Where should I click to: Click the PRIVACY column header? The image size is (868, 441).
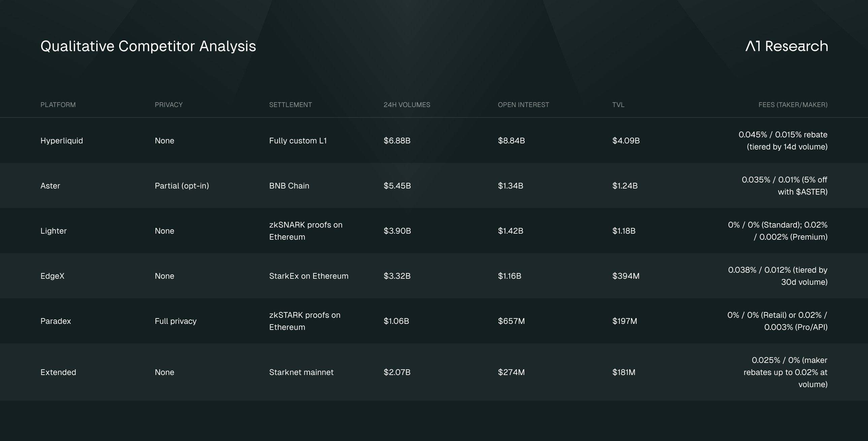(x=168, y=105)
